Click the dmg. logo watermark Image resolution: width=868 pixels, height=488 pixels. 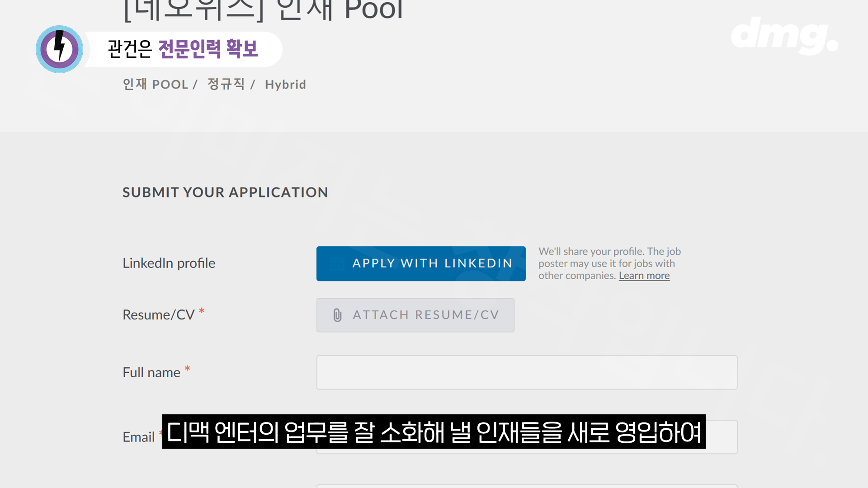tap(784, 36)
